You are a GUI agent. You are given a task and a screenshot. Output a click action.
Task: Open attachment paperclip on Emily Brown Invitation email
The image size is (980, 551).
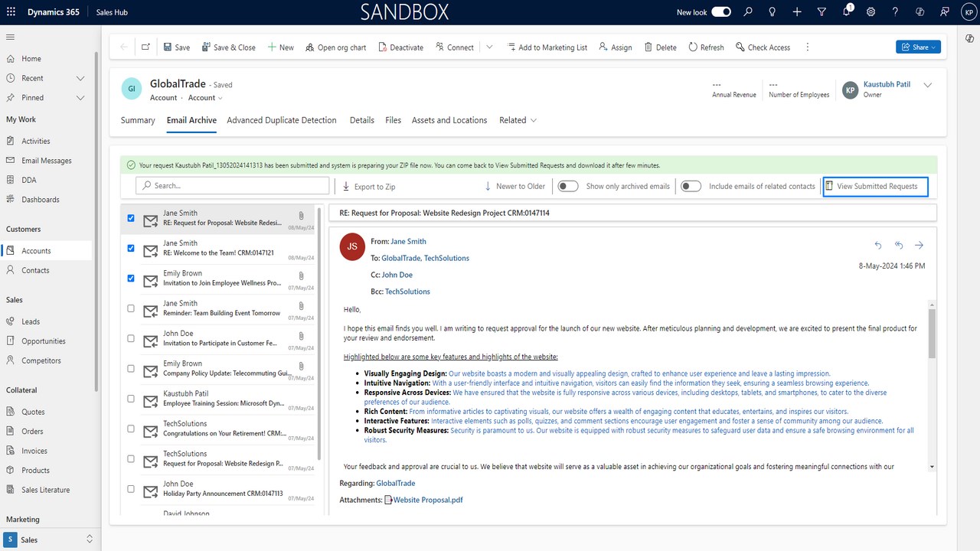pyautogui.click(x=302, y=275)
